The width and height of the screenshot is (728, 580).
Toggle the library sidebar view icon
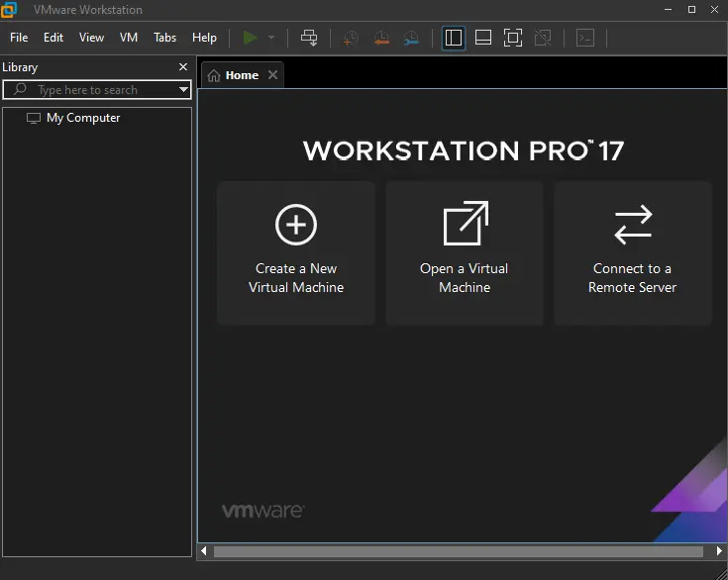click(454, 38)
